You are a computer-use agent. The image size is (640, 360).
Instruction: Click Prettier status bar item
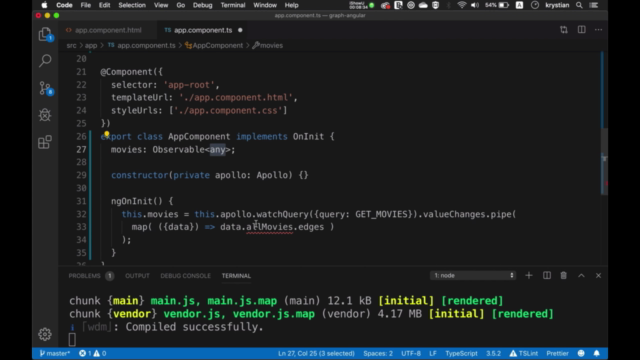click(557, 353)
